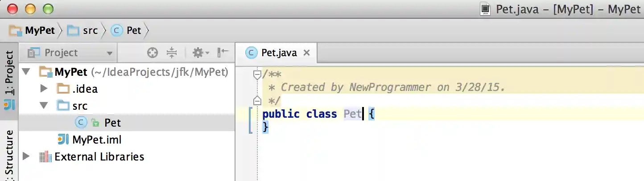Viewport: 644px width, 181px height.
Task: Click src in the navigation breadcrumb
Action: point(83,30)
